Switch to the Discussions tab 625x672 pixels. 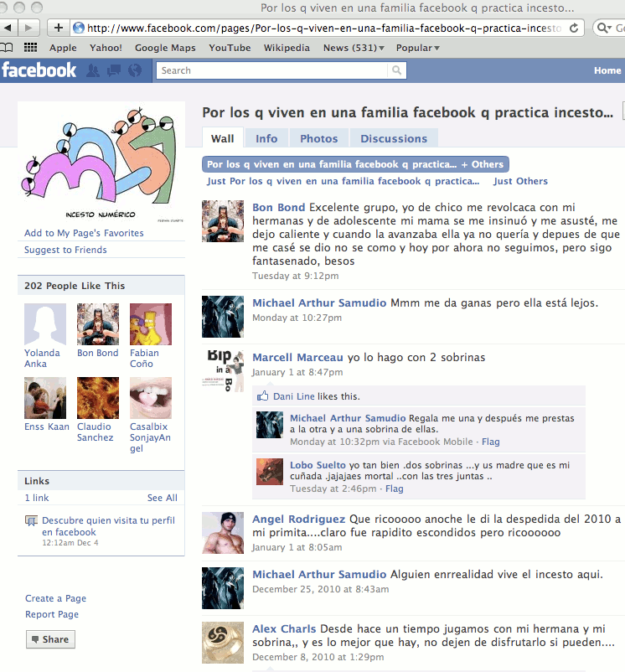(x=394, y=138)
